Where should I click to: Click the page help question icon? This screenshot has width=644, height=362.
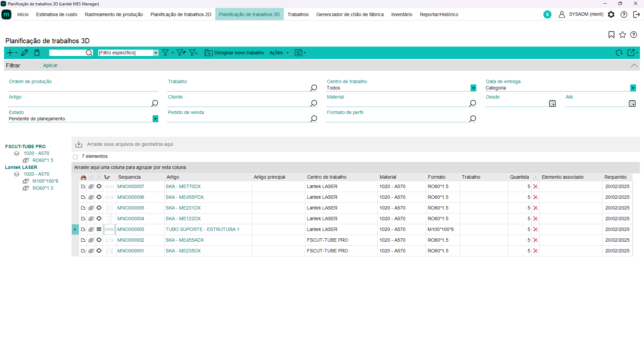click(634, 35)
